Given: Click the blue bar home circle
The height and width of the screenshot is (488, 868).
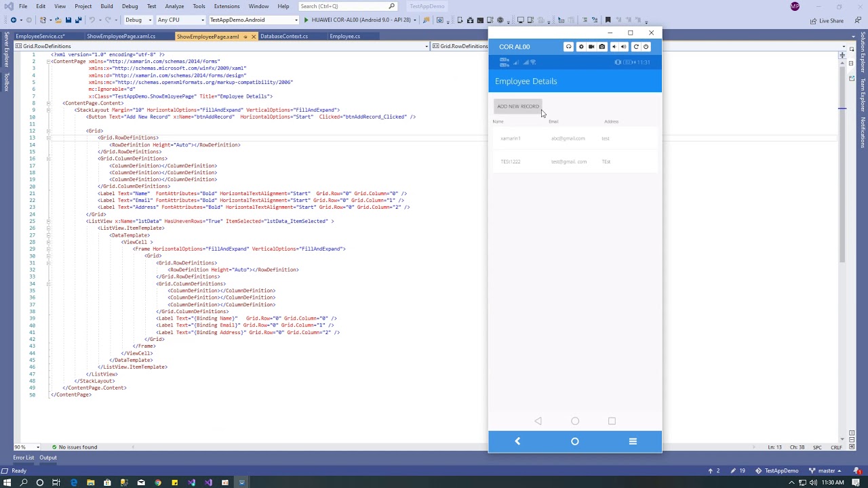Looking at the screenshot, I should click(x=575, y=441).
